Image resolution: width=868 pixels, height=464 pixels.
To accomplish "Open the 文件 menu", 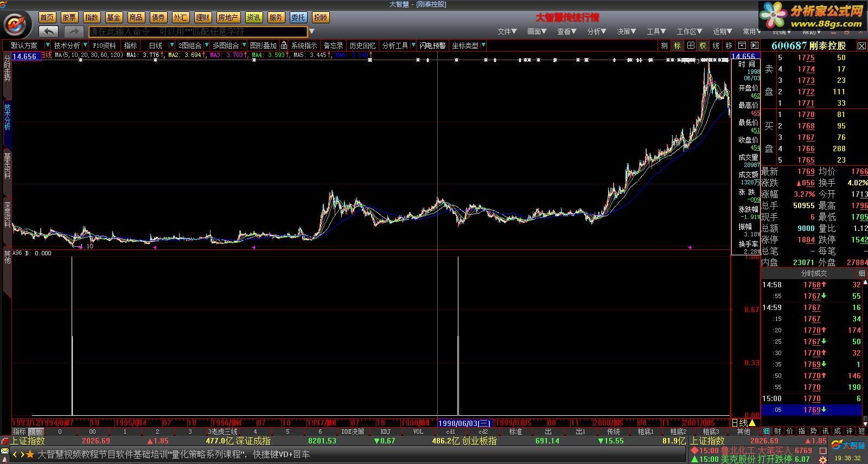I will (507, 31).
